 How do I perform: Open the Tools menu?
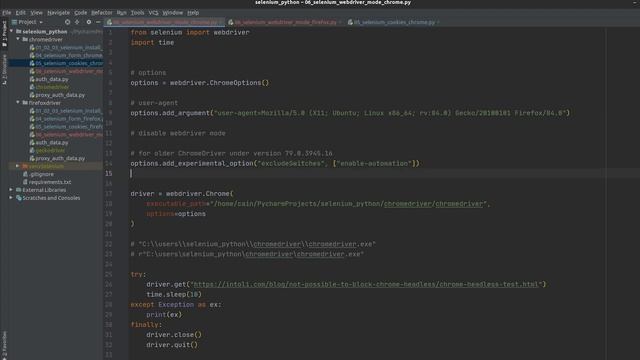137,13
